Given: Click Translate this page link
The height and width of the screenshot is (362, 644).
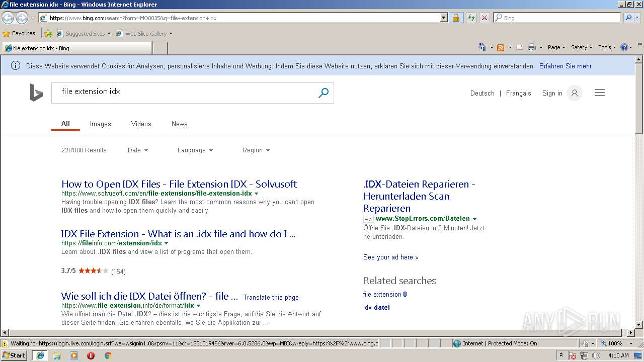Looking at the screenshot, I should point(271,297).
